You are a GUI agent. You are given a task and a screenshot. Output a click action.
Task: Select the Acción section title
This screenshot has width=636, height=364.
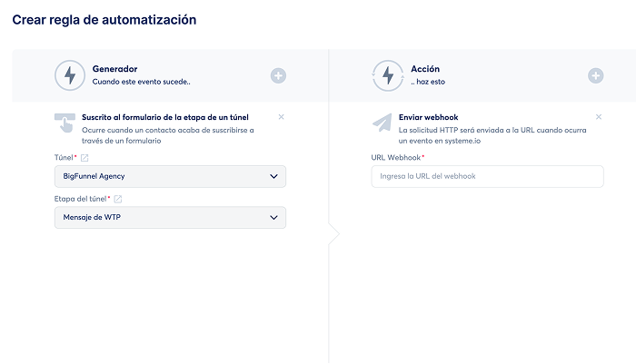(x=425, y=68)
